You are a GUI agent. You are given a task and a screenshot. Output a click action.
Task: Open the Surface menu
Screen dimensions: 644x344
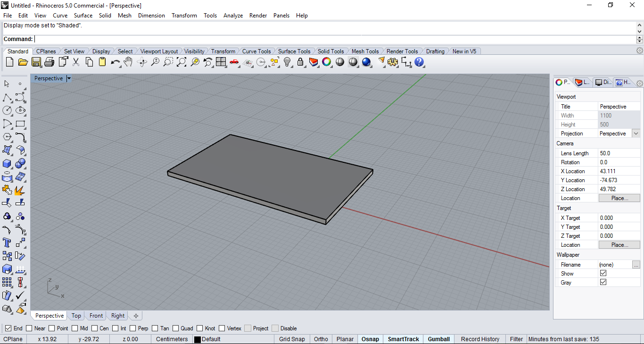(x=83, y=16)
